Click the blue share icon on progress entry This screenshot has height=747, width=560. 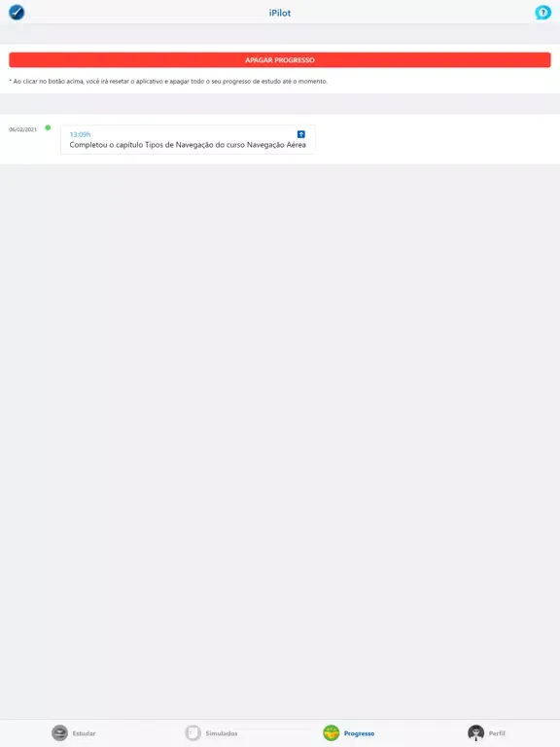pos(301,134)
